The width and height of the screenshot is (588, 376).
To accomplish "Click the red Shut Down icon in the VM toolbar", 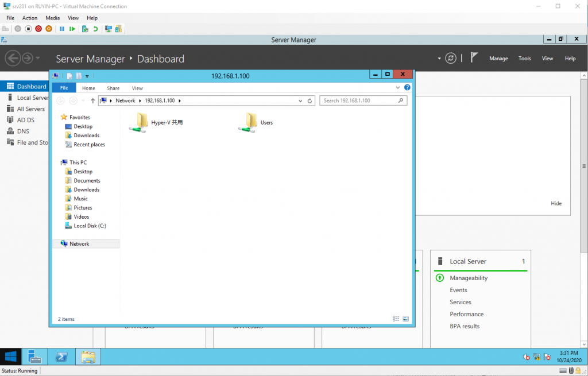I will (38, 29).
